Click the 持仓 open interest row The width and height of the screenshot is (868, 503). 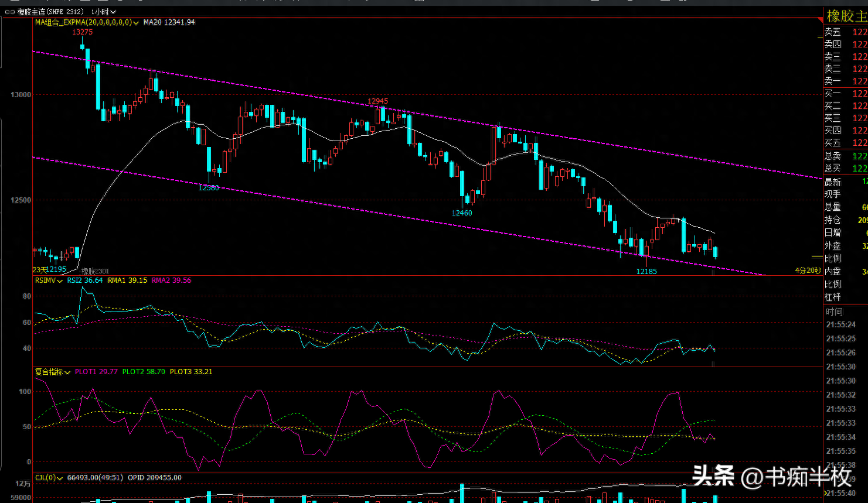846,220
